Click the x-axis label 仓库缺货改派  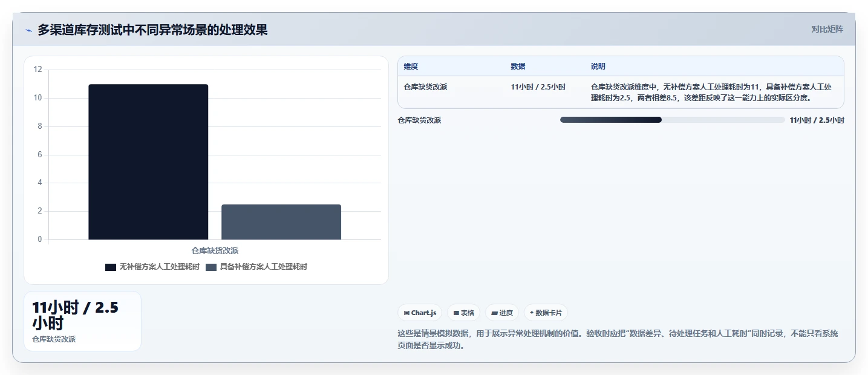coord(215,250)
